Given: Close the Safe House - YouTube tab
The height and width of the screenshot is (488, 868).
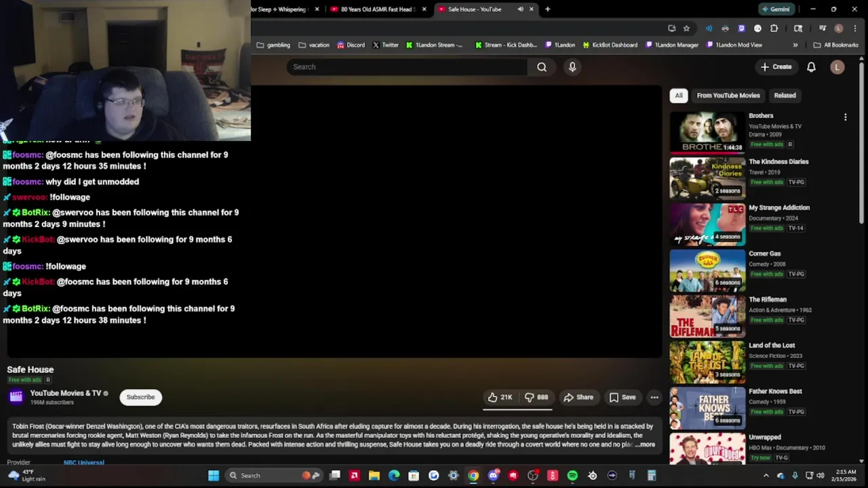Looking at the screenshot, I should (532, 9).
